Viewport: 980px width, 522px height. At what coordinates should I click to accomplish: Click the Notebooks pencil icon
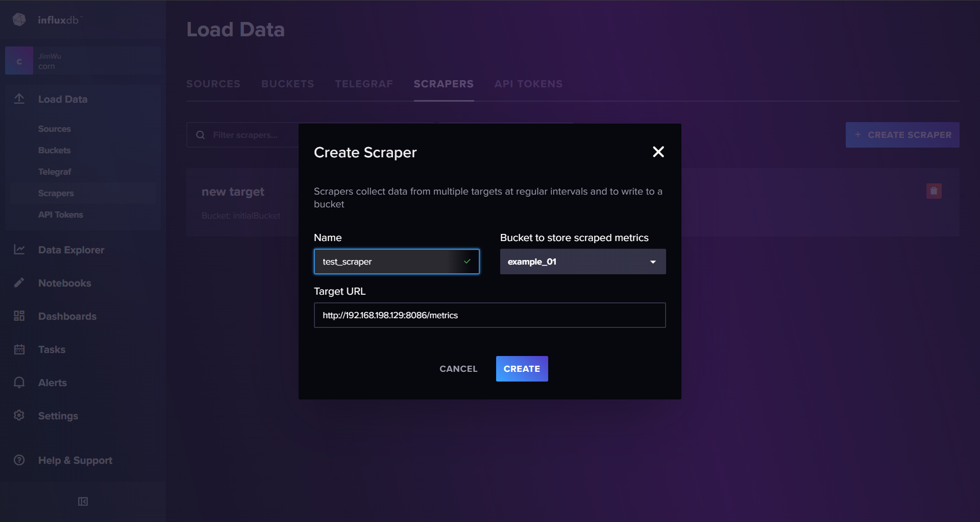click(19, 282)
